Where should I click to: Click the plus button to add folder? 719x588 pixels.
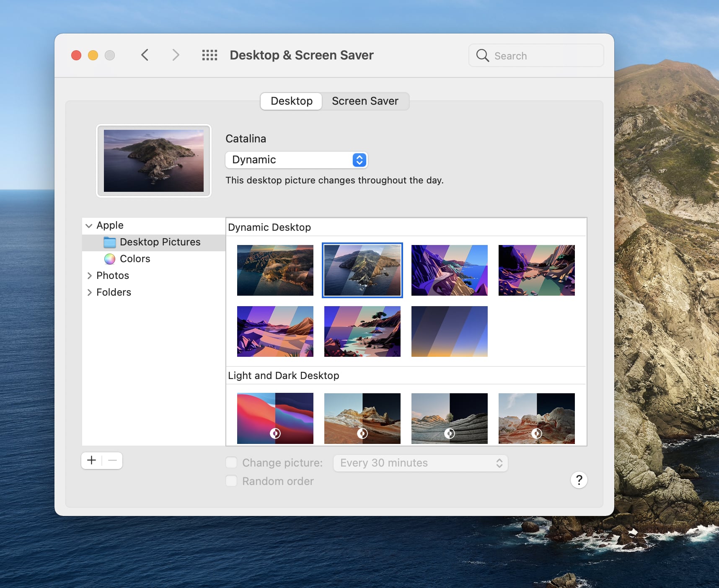click(x=92, y=461)
